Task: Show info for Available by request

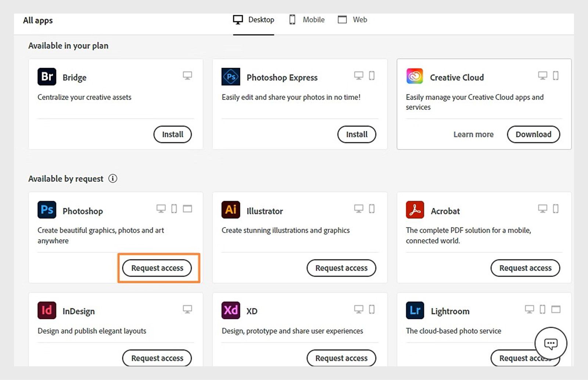Action: click(113, 178)
